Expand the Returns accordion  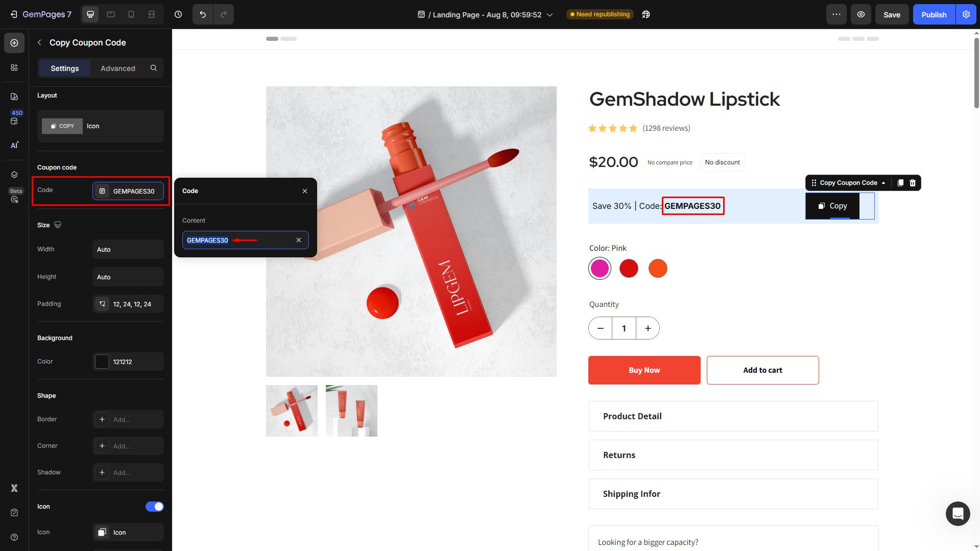[x=733, y=455]
